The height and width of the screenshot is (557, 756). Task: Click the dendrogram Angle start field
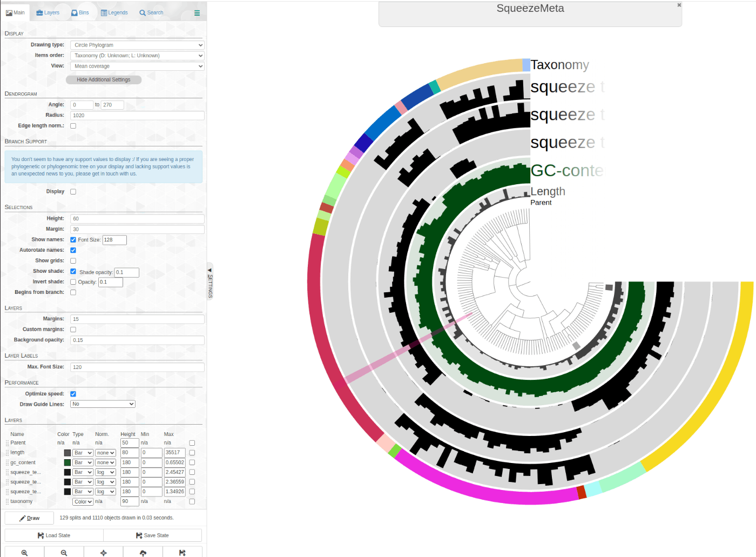click(x=82, y=105)
